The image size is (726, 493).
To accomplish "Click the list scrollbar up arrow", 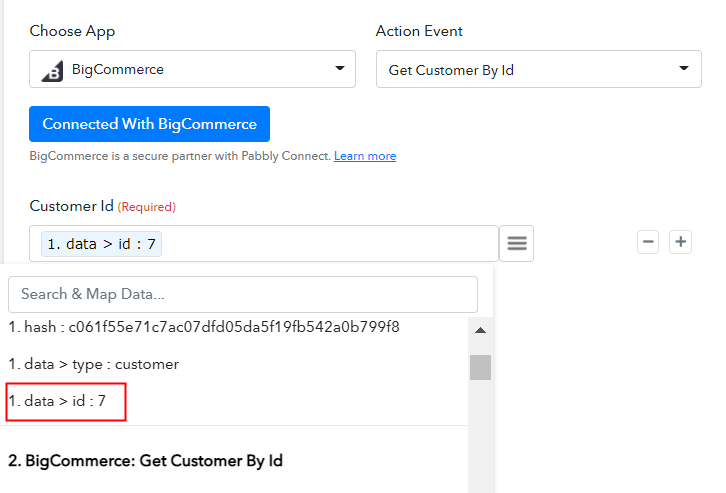I will pos(480,330).
